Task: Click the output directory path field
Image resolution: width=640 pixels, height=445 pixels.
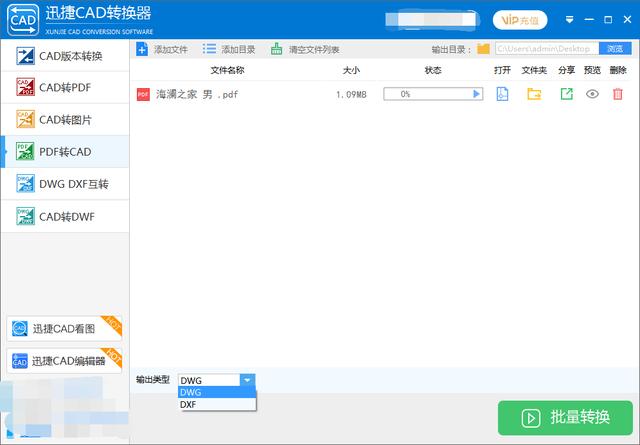Action: coord(547,49)
